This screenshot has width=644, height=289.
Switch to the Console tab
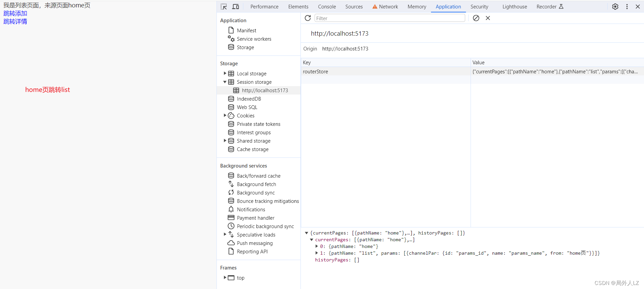(x=327, y=7)
